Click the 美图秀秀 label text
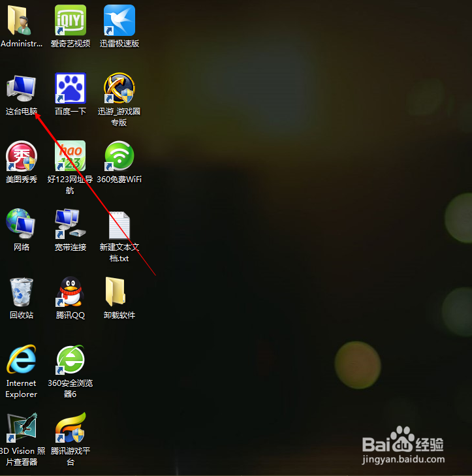 pyautogui.click(x=22, y=180)
